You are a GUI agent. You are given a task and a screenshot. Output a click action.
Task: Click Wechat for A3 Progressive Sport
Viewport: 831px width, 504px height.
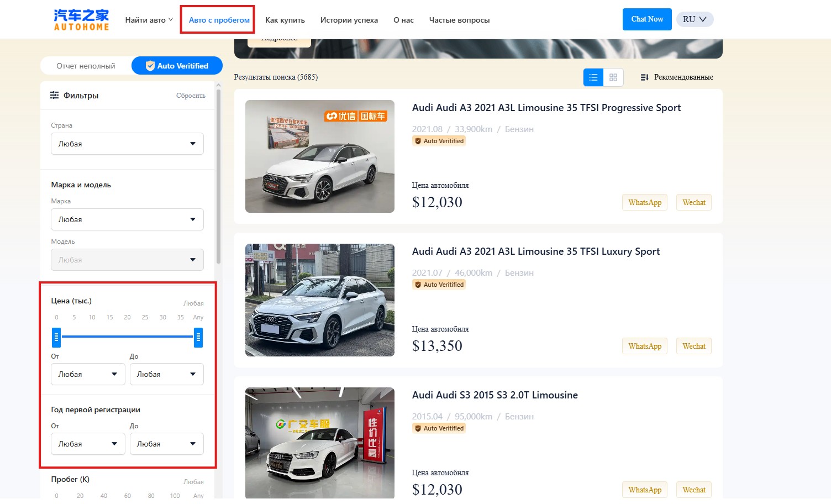point(694,202)
